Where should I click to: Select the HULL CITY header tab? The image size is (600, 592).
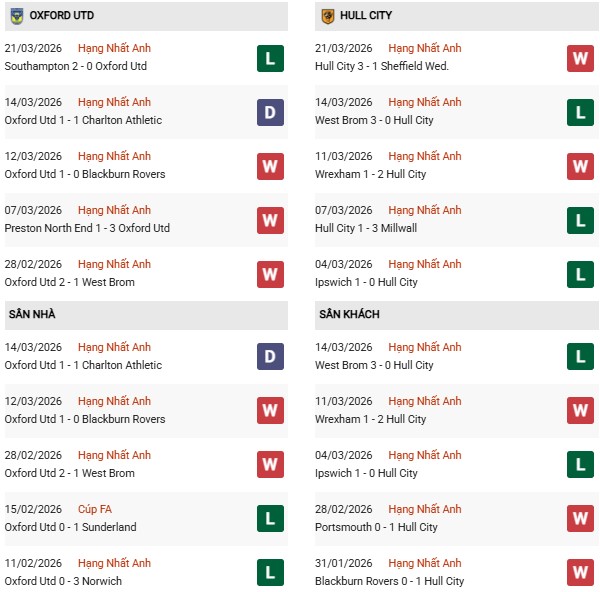(367, 16)
